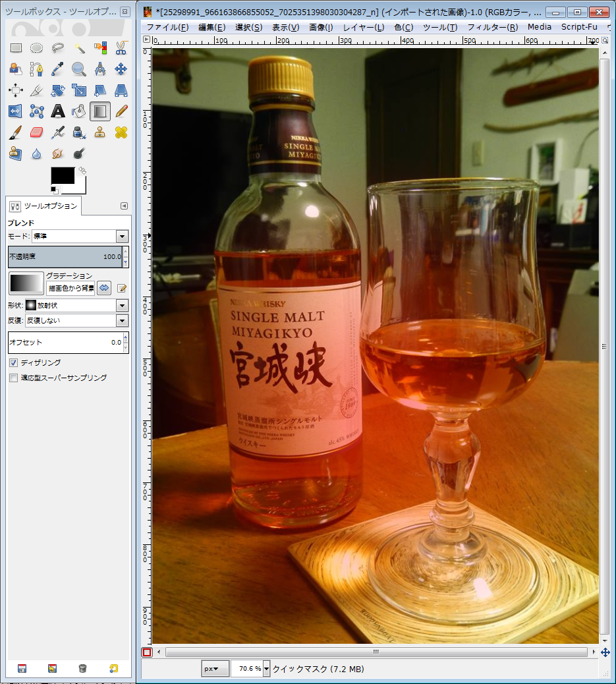Activate the Bucket Fill tool
The width and height of the screenshot is (616, 684).
(79, 111)
